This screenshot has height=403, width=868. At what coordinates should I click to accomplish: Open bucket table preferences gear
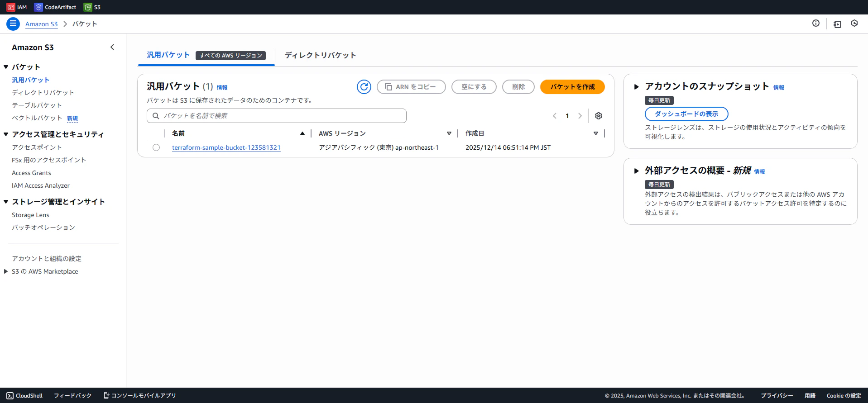point(599,116)
